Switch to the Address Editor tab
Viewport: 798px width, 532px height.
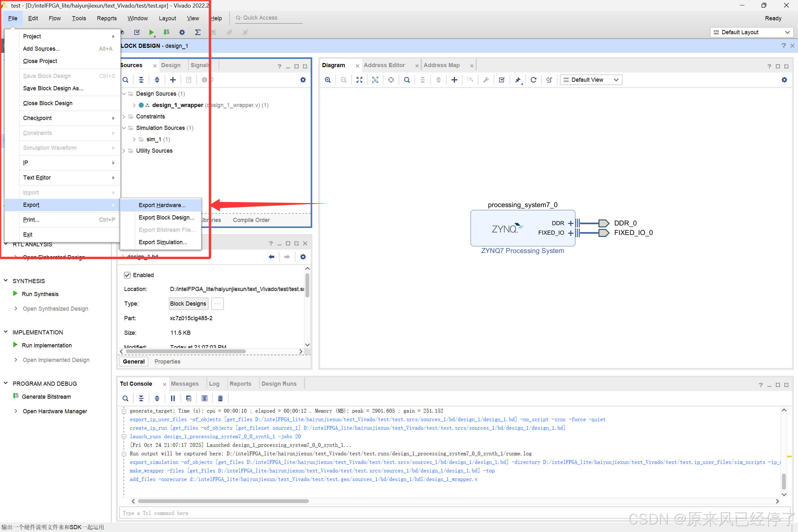coord(384,65)
